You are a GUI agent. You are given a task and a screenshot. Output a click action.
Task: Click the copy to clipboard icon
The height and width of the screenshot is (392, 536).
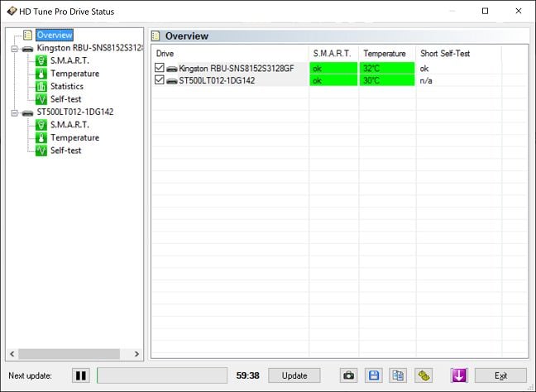tap(398, 375)
